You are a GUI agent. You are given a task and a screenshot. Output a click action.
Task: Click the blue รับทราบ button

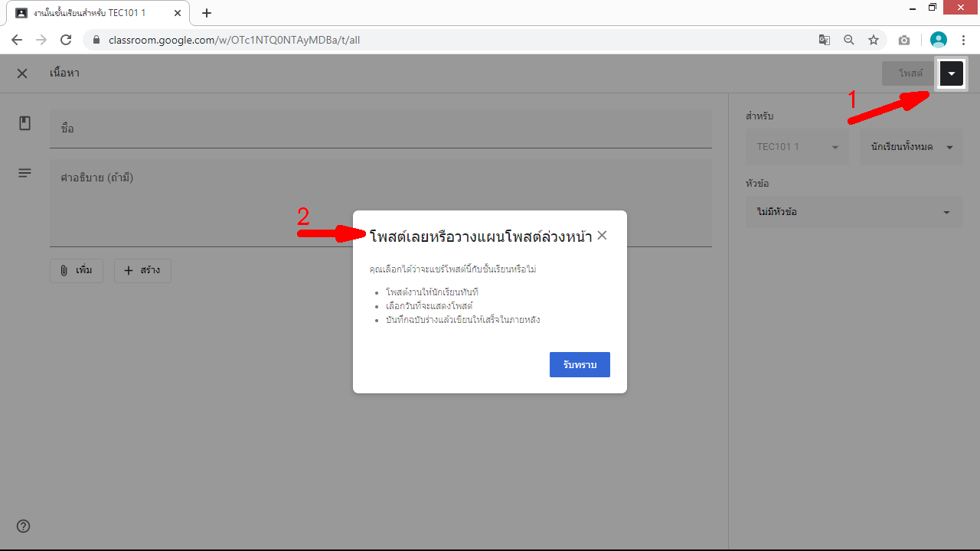tap(580, 365)
